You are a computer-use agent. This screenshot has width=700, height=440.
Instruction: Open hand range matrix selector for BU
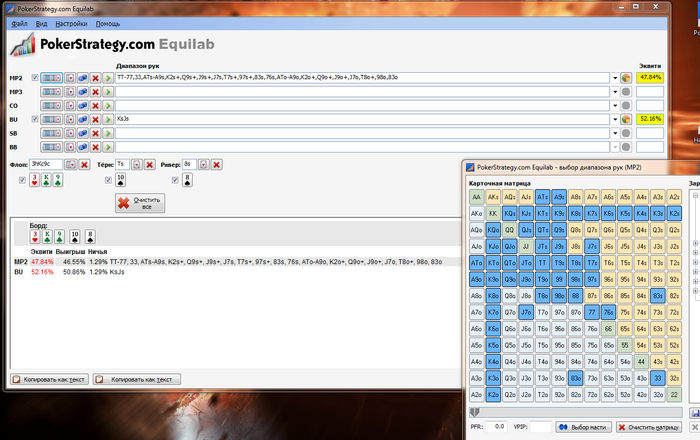51,119
